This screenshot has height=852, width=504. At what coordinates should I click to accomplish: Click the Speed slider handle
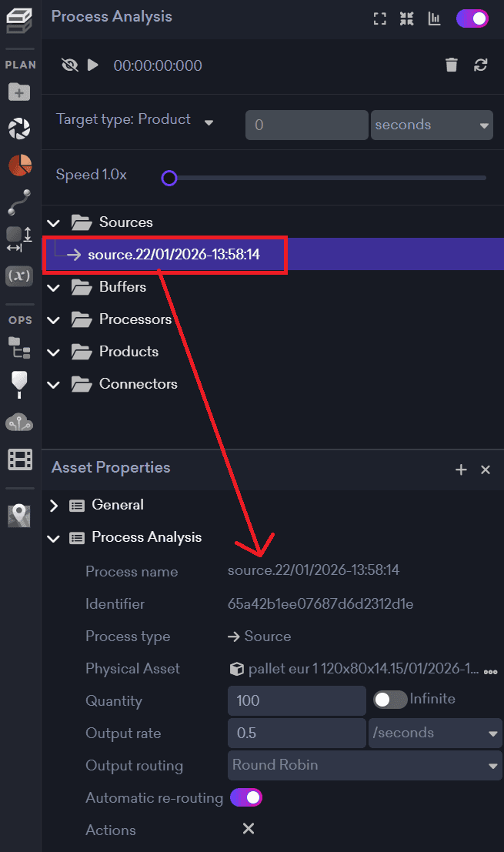pyautogui.click(x=169, y=179)
